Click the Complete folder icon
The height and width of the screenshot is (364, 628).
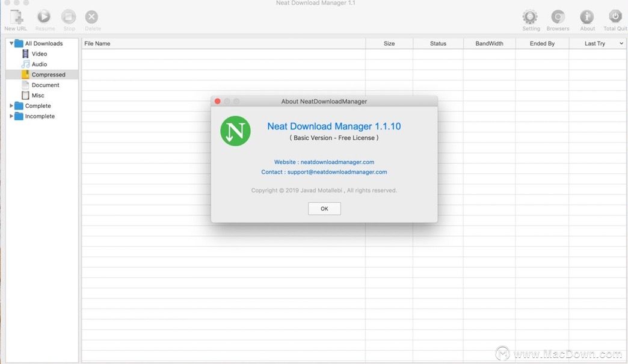point(19,106)
